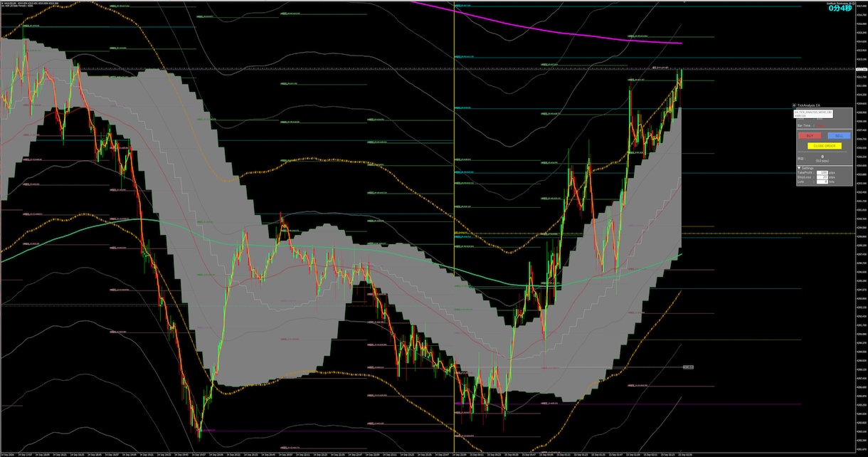Click the TickAnalysis EA panel move icon
Screen dimensions: 868x457
[795, 105]
